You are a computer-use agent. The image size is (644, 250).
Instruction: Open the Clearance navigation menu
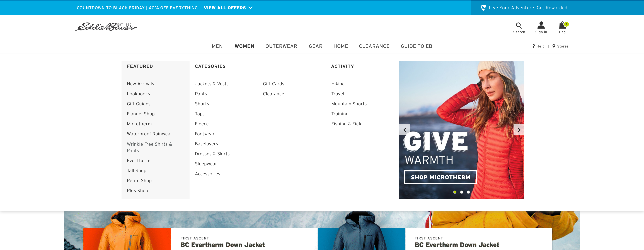[374, 46]
